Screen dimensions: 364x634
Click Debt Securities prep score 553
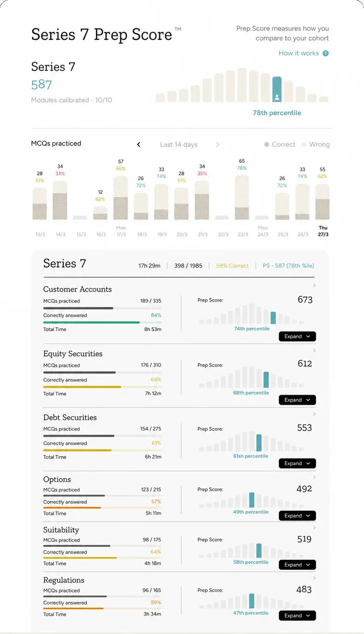305,428
